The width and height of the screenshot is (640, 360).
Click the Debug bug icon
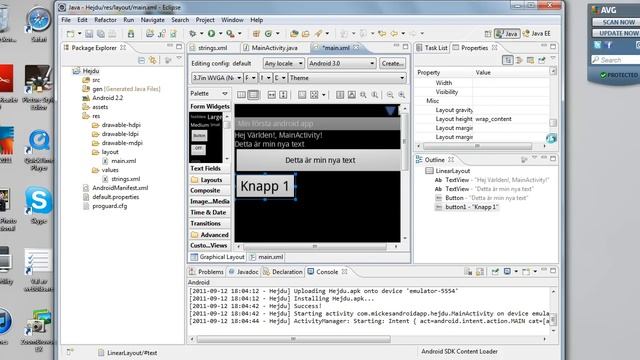point(193,33)
